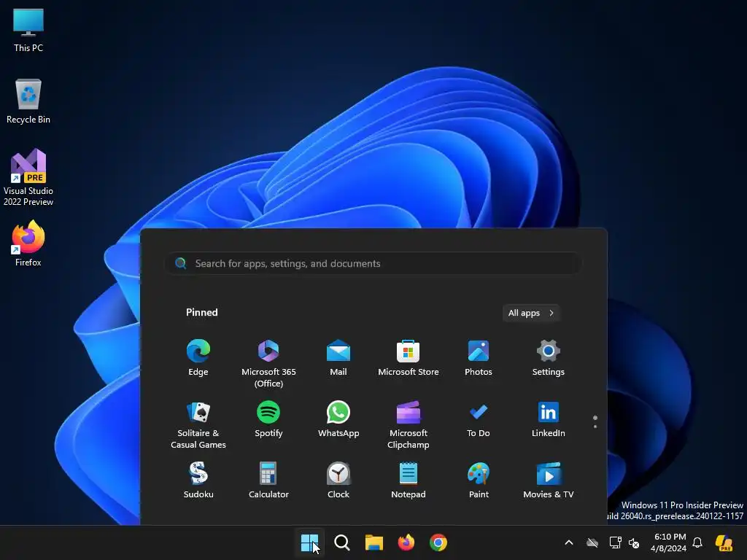The width and height of the screenshot is (747, 560).
Task: Click the Start button on taskbar
Action: pyautogui.click(x=309, y=542)
